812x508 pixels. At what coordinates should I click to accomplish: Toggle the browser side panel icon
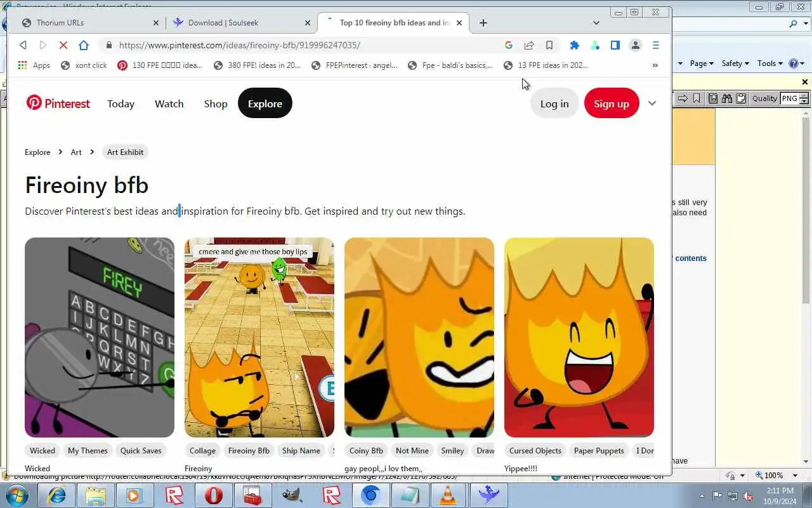click(615, 45)
